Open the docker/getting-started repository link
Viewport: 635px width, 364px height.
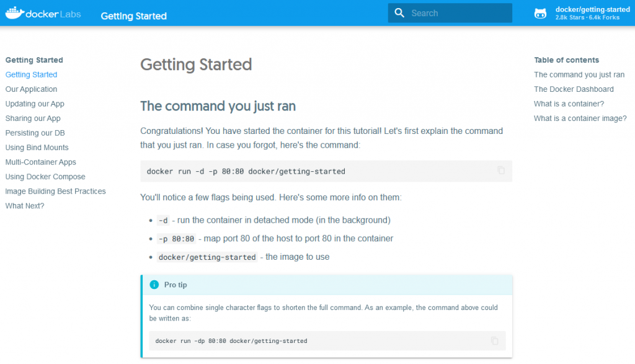coord(592,13)
